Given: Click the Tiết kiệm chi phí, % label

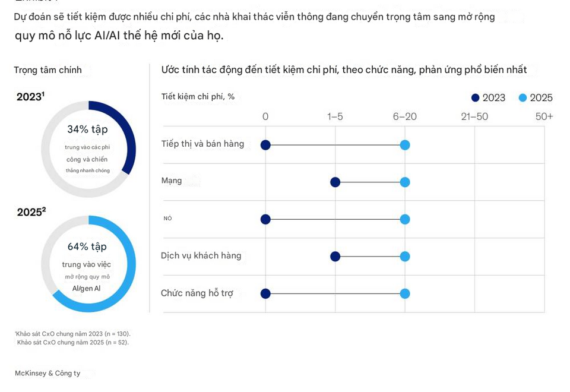Looking at the screenshot, I should (198, 97).
